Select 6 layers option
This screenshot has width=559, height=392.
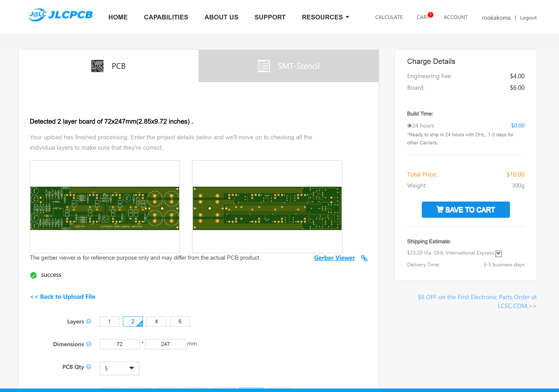point(180,321)
